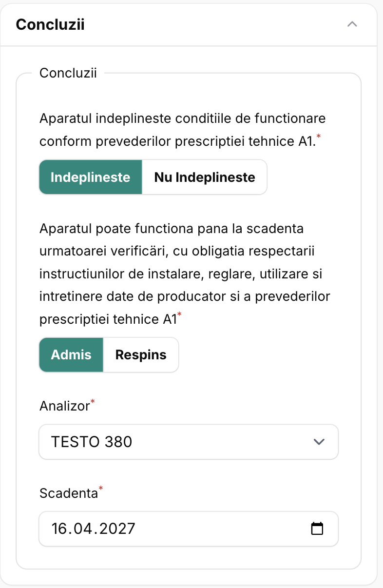Set the verdict to Respins

point(141,354)
